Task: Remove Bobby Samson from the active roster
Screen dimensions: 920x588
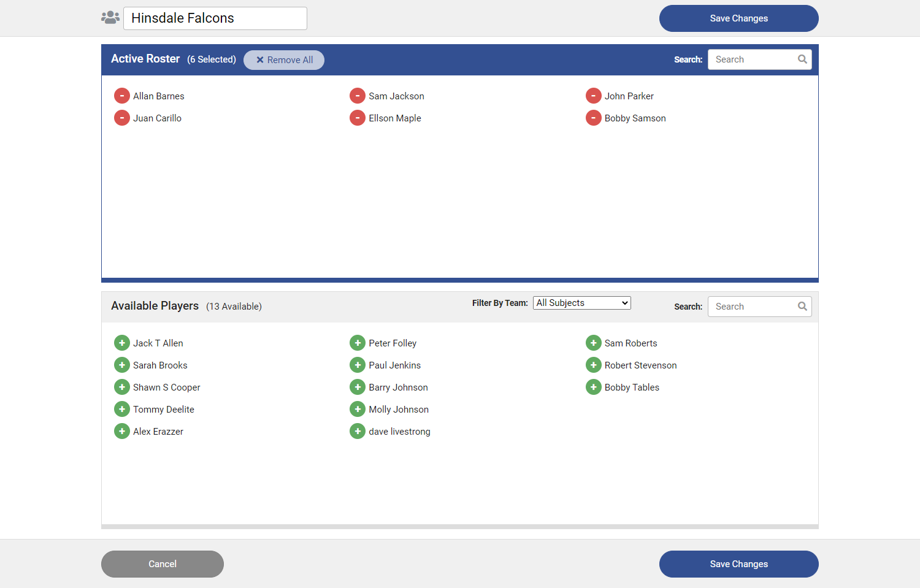Action: pyautogui.click(x=593, y=118)
